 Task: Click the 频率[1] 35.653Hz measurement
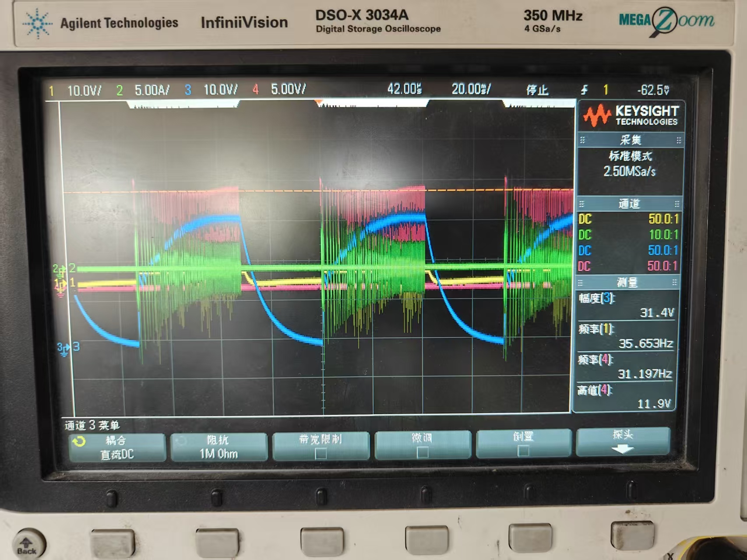tap(626, 336)
